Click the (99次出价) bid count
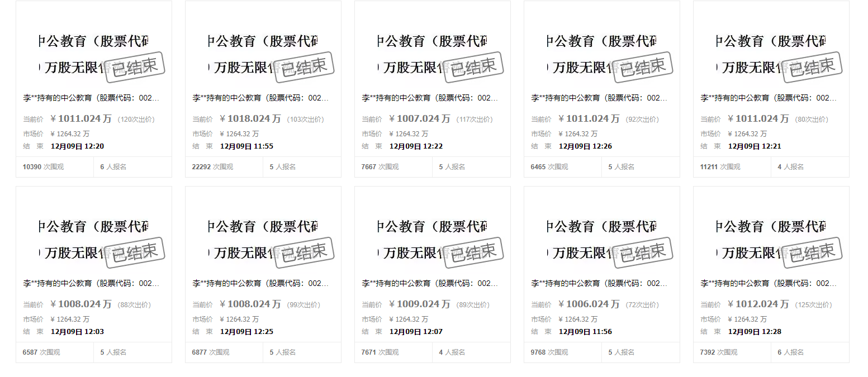The image size is (868, 377). point(303,305)
